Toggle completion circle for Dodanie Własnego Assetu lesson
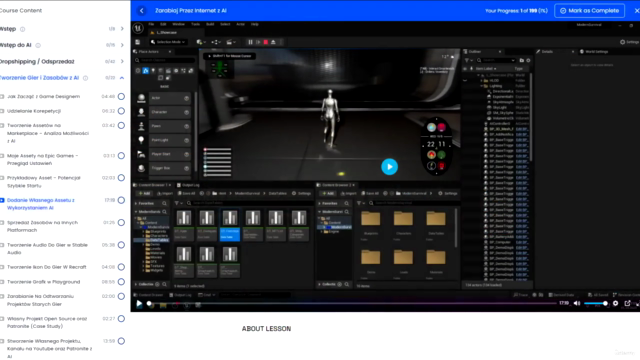Image resolution: width=640 pixels, height=360 pixels. tap(121, 200)
